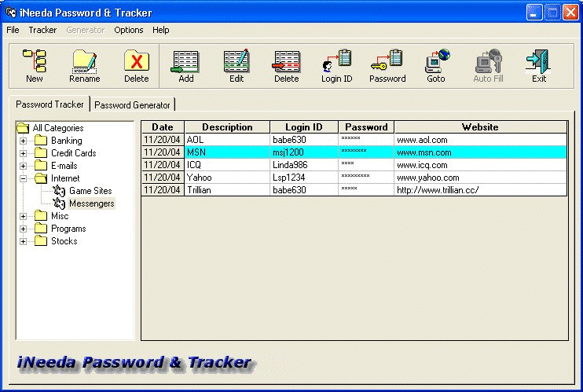Select the Game Sites tree label
This screenshot has height=392, width=583.
(90, 191)
